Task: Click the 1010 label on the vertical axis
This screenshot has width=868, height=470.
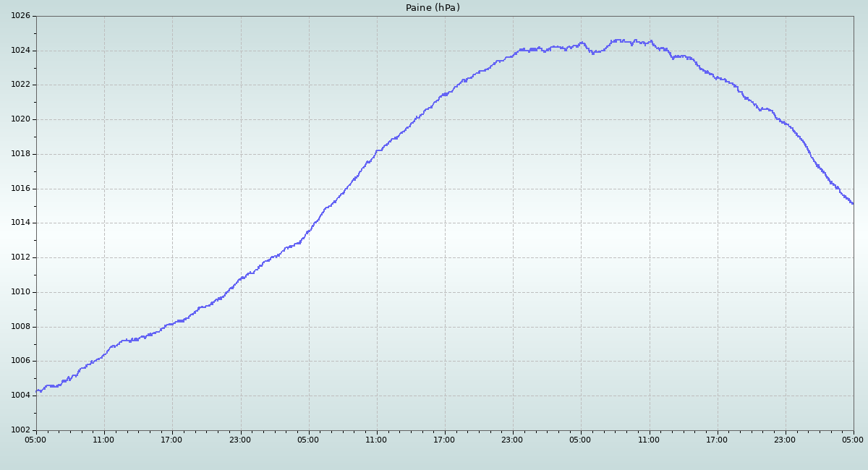Action: pyautogui.click(x=20, y=292)
